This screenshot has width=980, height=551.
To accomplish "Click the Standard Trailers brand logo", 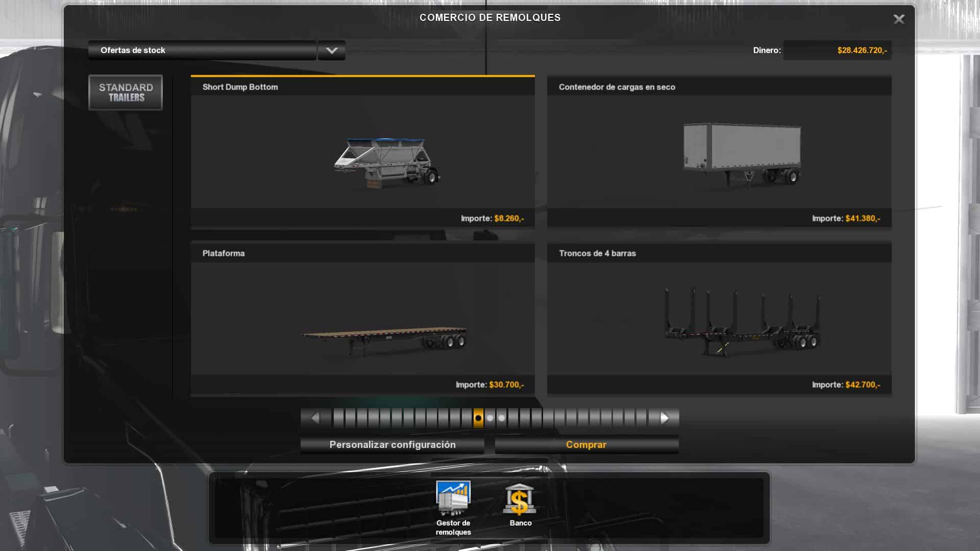I will click(x=126, y=92).
